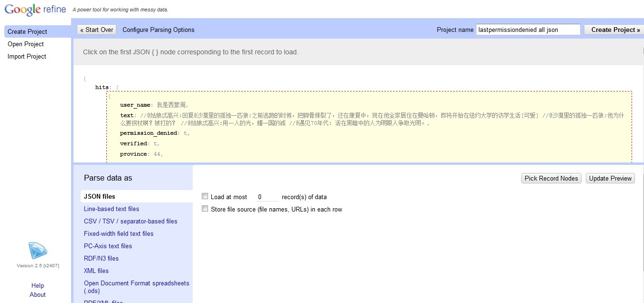
Task: Choose Open Document Format spreadsheets option
Action: 136,287
